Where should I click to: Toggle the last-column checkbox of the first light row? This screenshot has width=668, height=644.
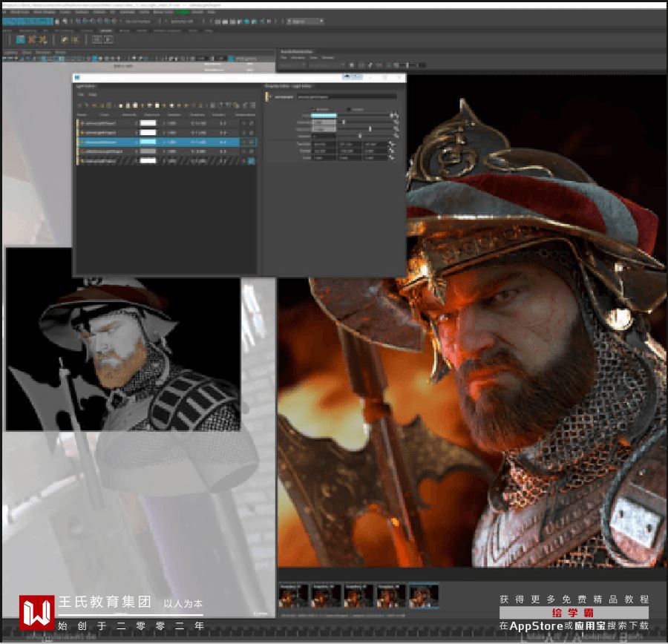(252, 123)
